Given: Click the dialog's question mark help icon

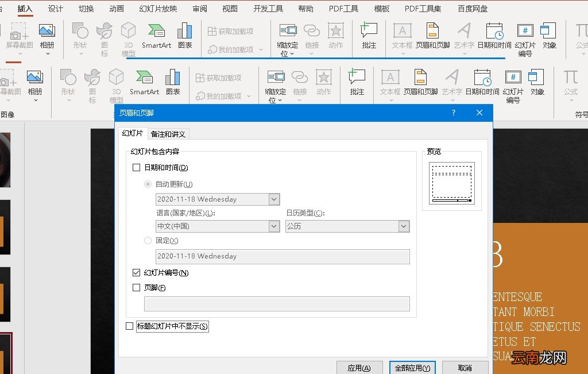Looking at the screenshot, I should coord(453,113).
